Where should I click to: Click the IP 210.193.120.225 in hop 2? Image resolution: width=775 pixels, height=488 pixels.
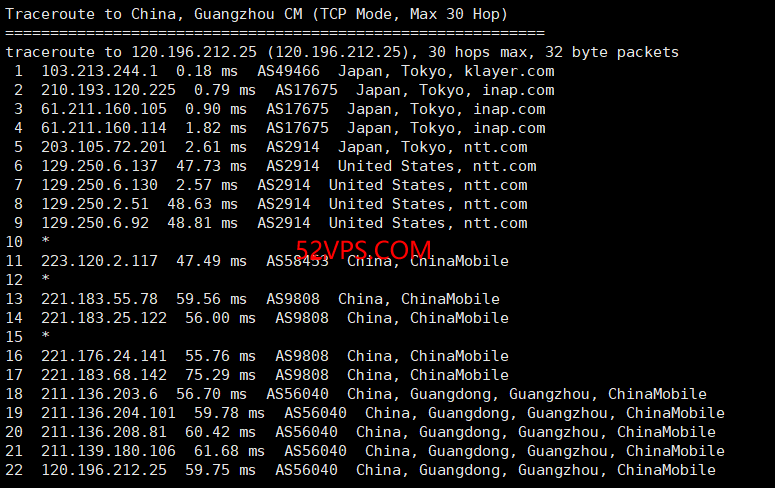[x=108, y=90]
